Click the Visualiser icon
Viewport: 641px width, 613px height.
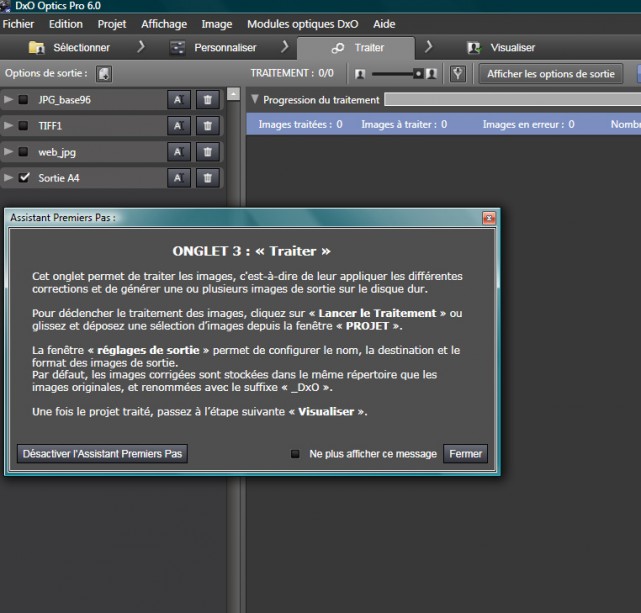click(x=474, y=48)
